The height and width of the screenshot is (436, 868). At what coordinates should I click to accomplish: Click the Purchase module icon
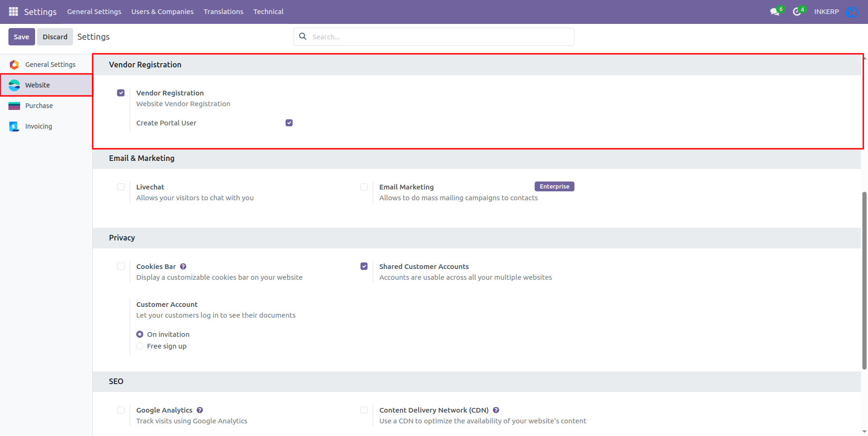pos(15,106)
